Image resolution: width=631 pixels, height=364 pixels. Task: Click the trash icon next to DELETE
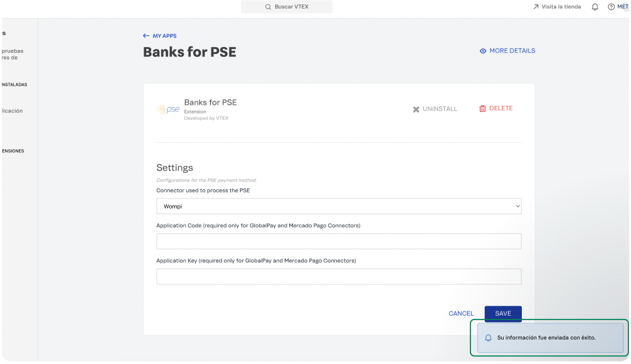point(482,108)
